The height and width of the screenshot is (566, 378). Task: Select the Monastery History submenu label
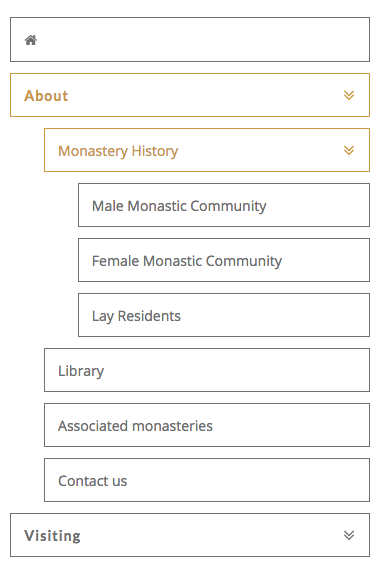click(x=118, y=151)
